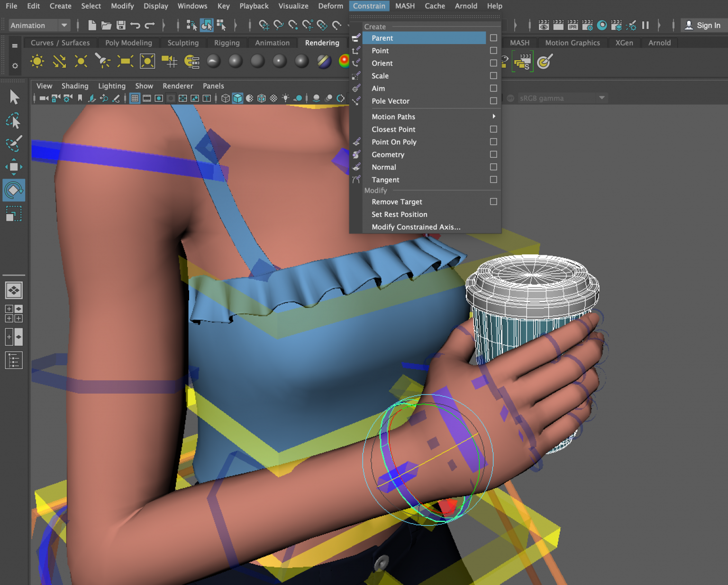Open the Parent constraint options box

493,38
